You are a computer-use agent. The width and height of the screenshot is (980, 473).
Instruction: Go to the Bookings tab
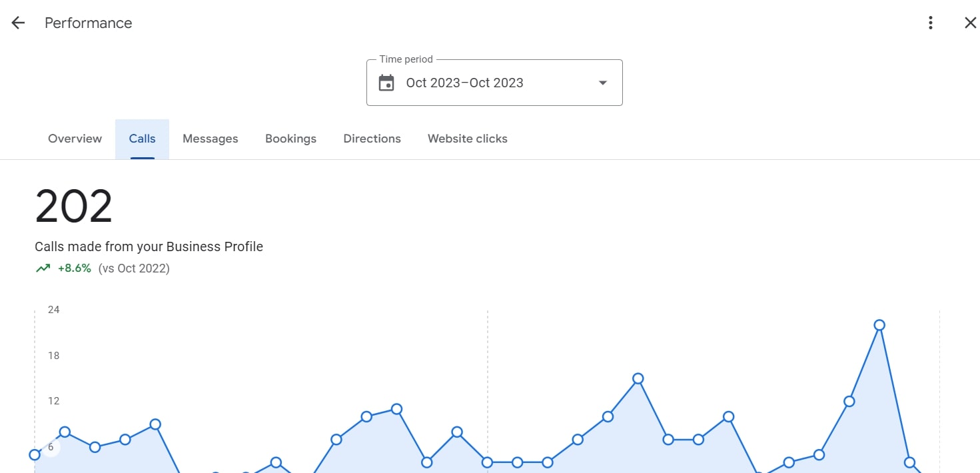pos(290,139)
